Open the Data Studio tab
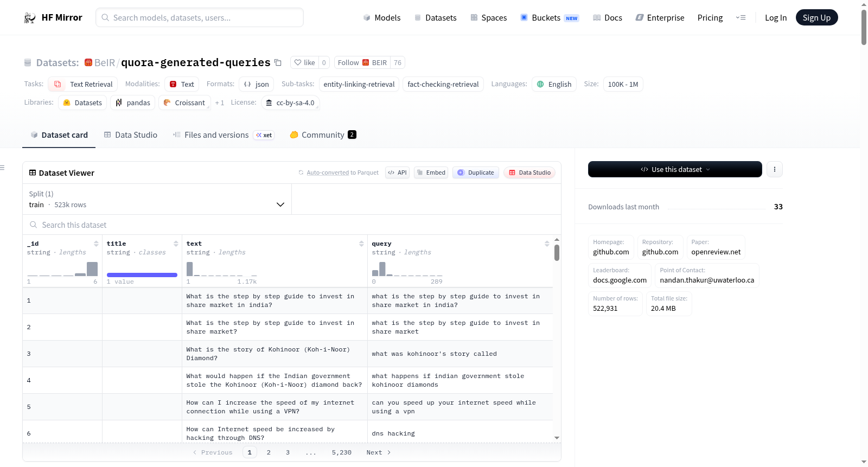The height and width of the screenshot is (467, 868). tap(130, 135)
